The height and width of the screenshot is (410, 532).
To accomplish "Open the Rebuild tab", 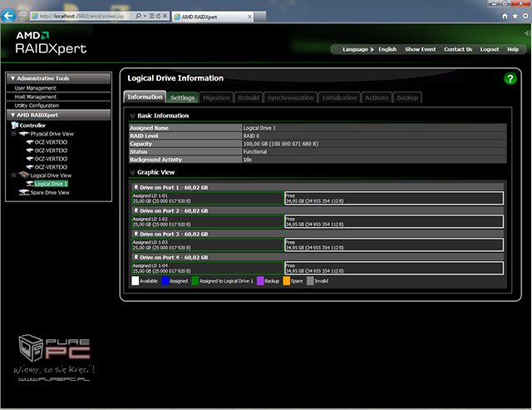I will (x=249, y=98).
